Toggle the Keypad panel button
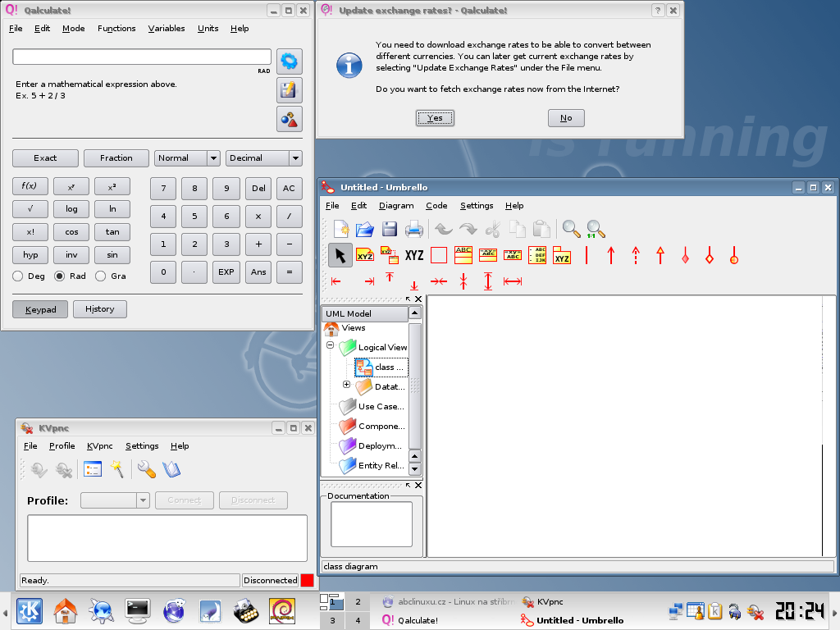The image size is (840, 630). 40,309
